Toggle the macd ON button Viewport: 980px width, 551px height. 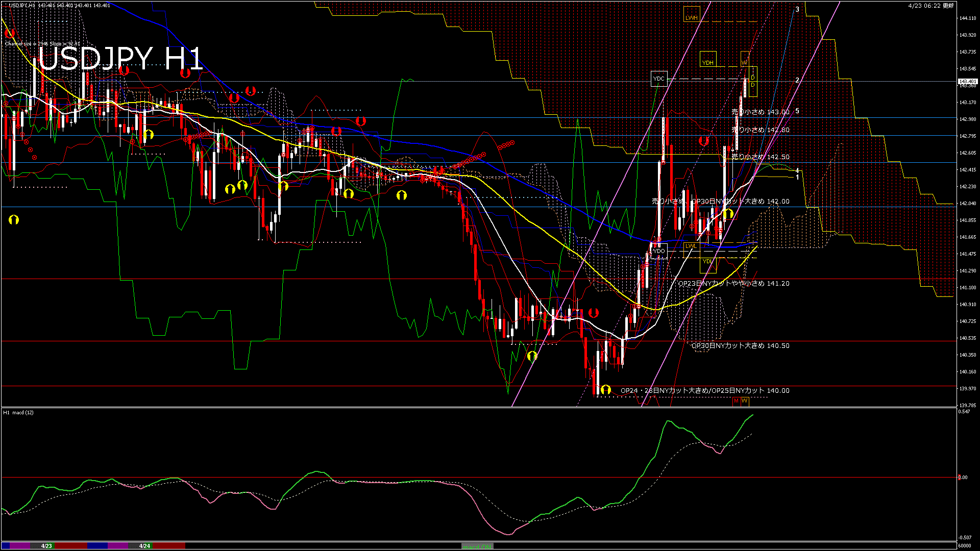click(x=477, y=546)
